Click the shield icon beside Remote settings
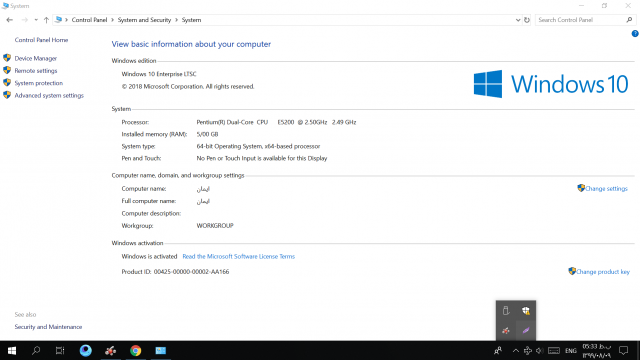 [x=7, y=70]
